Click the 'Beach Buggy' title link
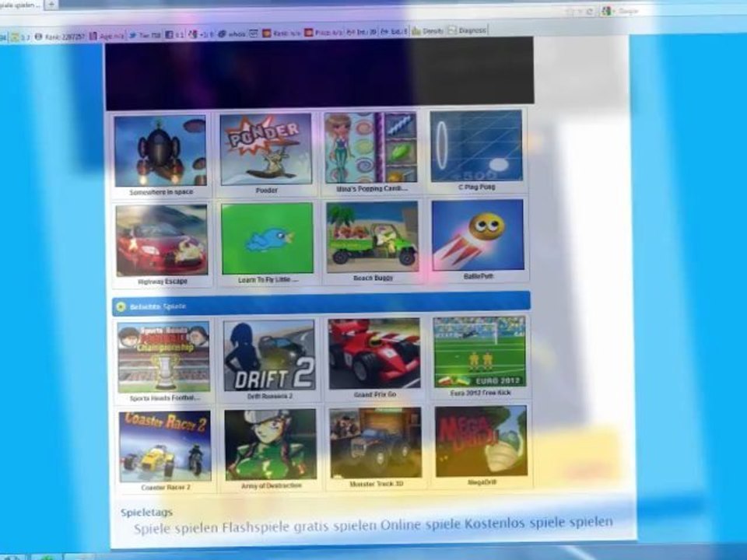This screenshot has width=747, height=560. [x=373, y=278]
